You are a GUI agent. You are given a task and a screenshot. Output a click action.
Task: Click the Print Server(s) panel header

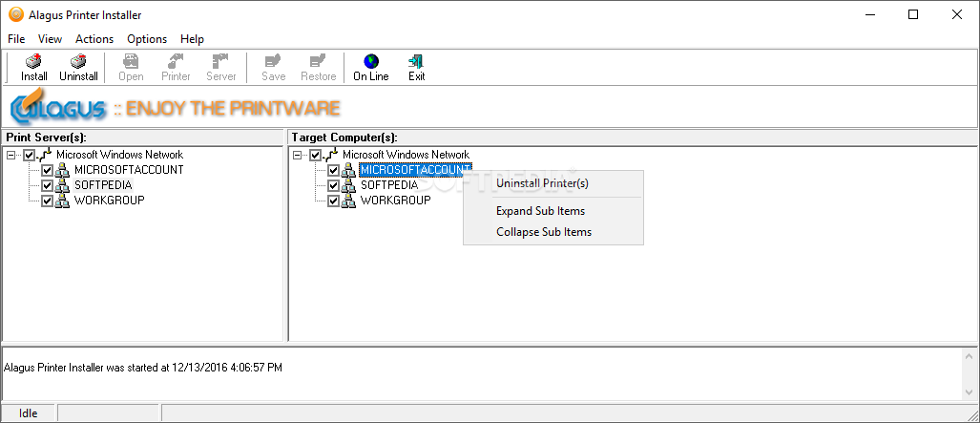click(x=142, y=137)
